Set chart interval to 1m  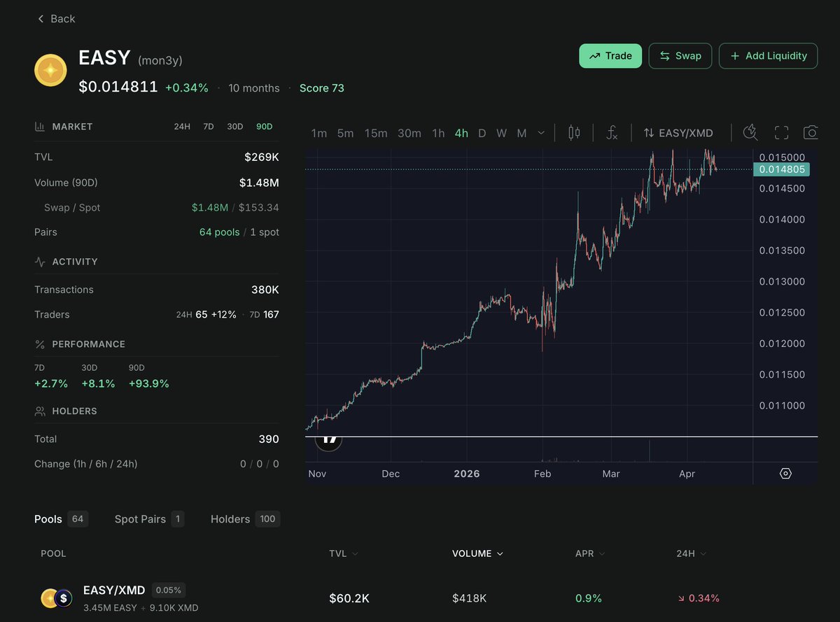(319, 133)
